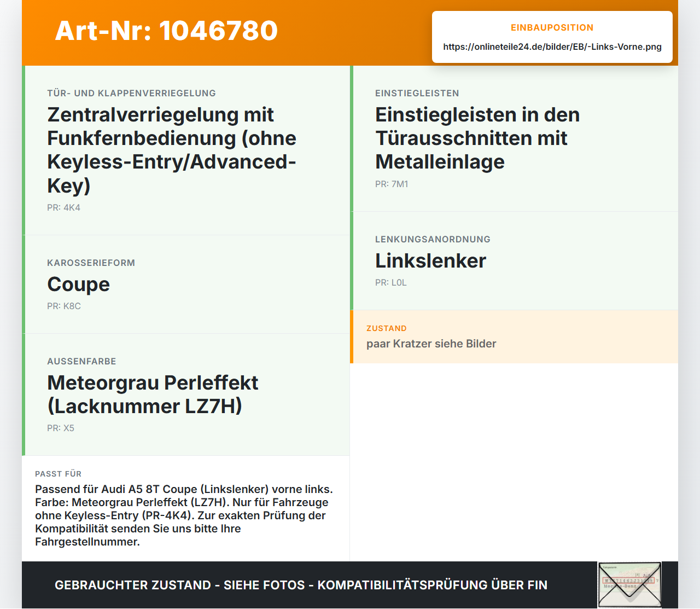The height and width of the screenshot is (609, 700).
Task: Select the PR: 4K4 code
Action: (x=63, y=207)
